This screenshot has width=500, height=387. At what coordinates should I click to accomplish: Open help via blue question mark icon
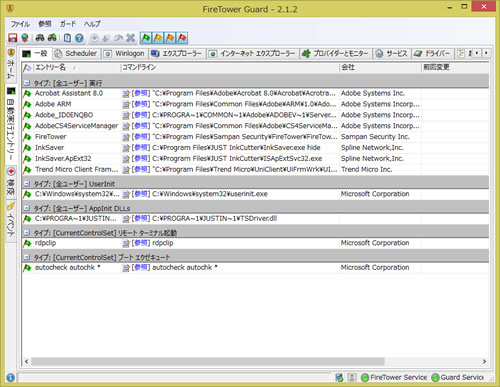click(x=79, y=38)
